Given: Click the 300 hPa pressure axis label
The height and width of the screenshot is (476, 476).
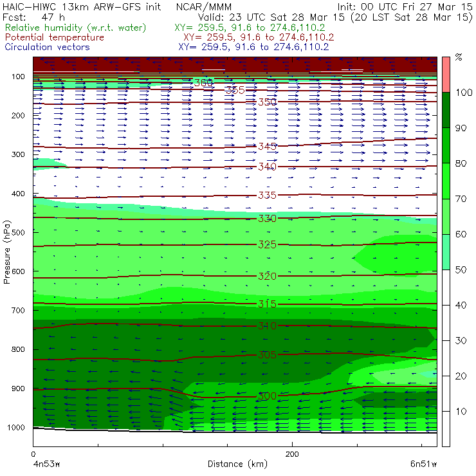Looking at the screenshot, I should tap(18, 154).
